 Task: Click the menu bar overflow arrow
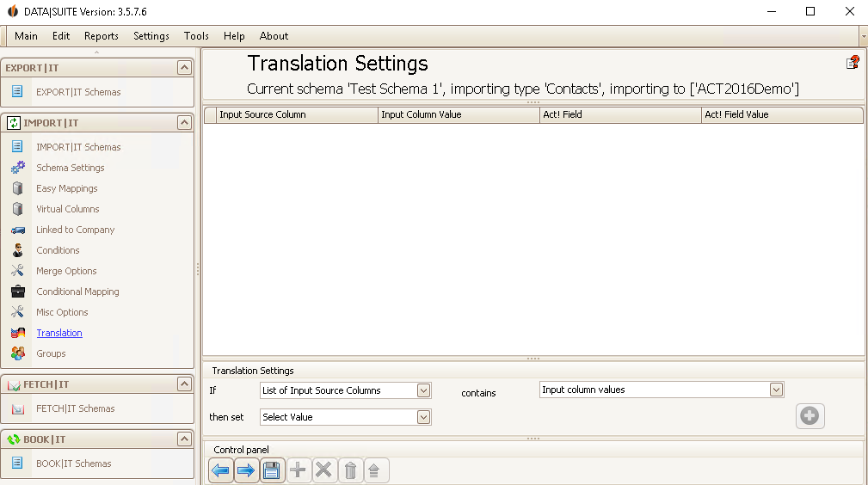[x=864, y=36]
